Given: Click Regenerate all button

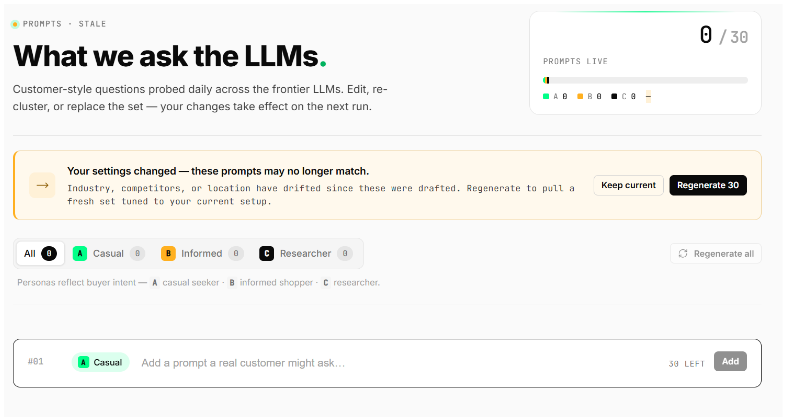Looking at the screenshot, I should coord(716,254).
